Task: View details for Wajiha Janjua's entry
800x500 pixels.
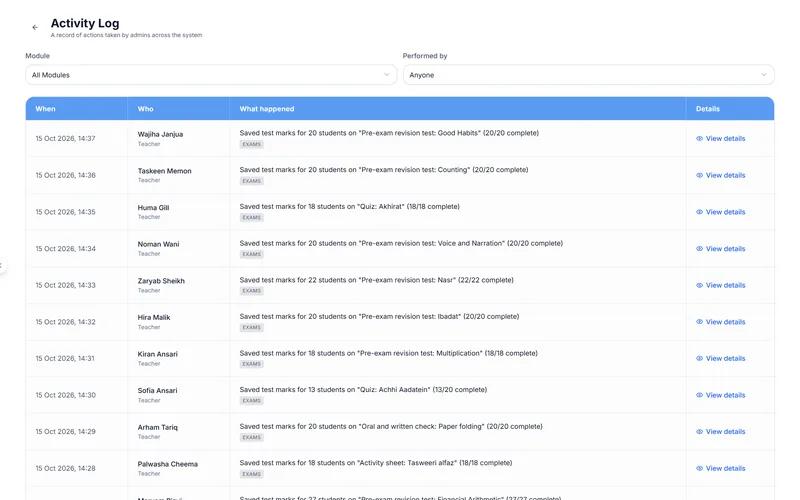Action: [720, 138]
